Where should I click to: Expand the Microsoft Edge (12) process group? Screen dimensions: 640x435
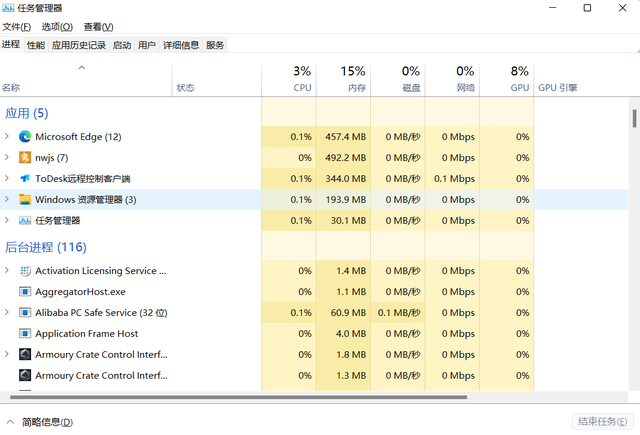7,136
